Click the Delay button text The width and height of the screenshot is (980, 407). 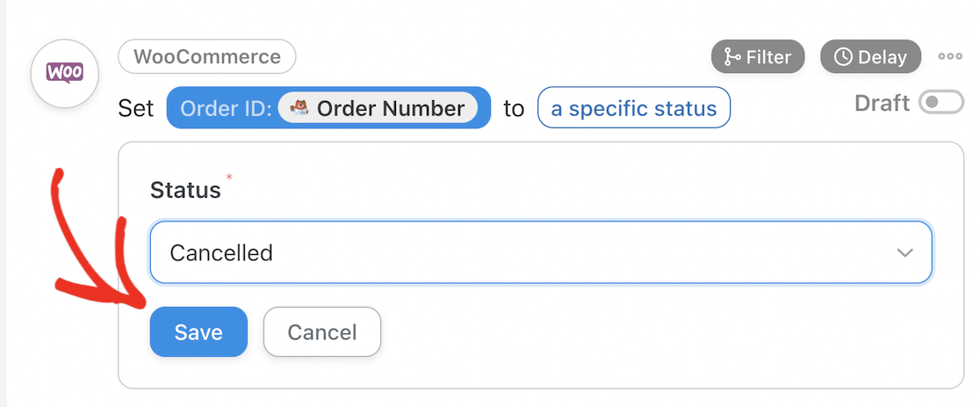tap(882, 57)
